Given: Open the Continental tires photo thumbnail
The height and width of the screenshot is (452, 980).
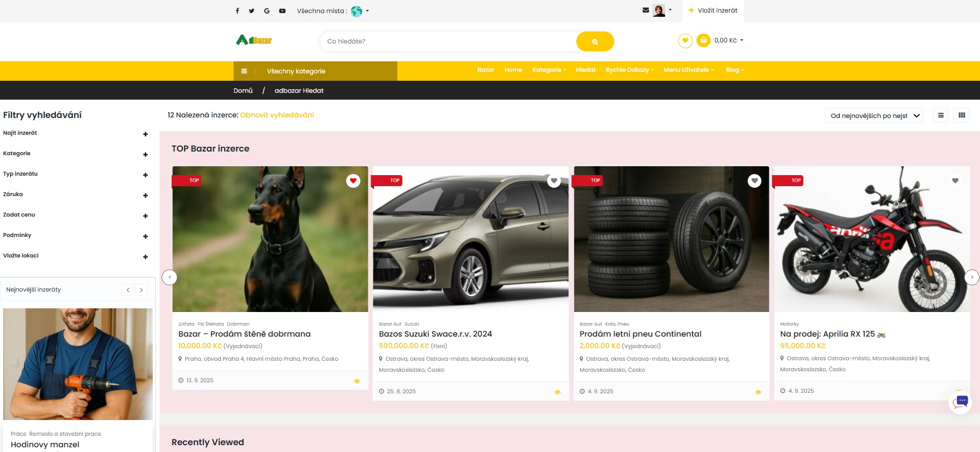Looking at the screenshot, I should click(x=671, y=239).
